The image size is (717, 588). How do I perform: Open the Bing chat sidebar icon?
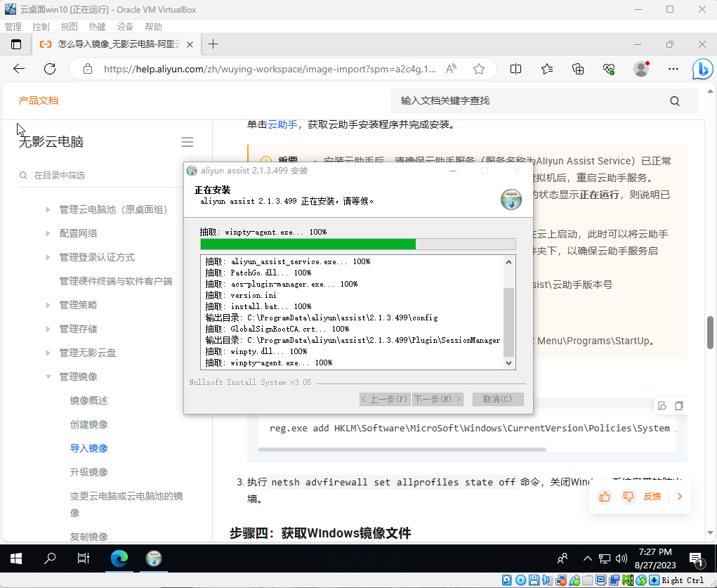pos(702,70)
